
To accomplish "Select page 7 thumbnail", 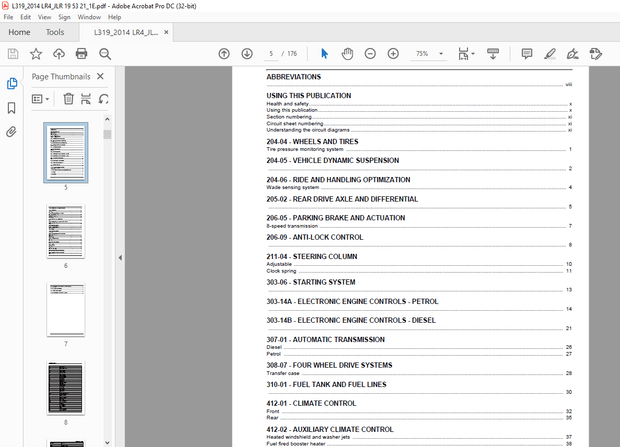I will click(x=66, y=310).
